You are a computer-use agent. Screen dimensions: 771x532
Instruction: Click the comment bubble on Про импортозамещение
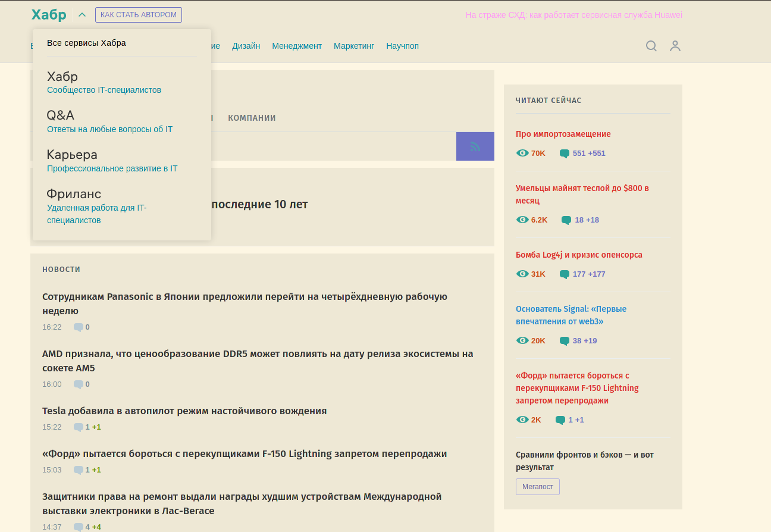tap(564, 153)
